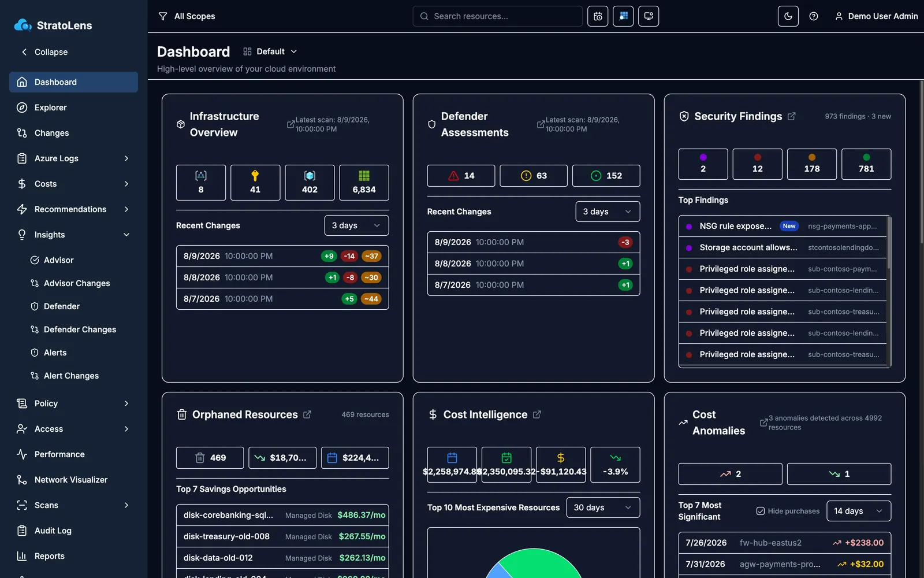Click the monitor screen toolbar icon
Screen dimensions: 924x578
649,16
